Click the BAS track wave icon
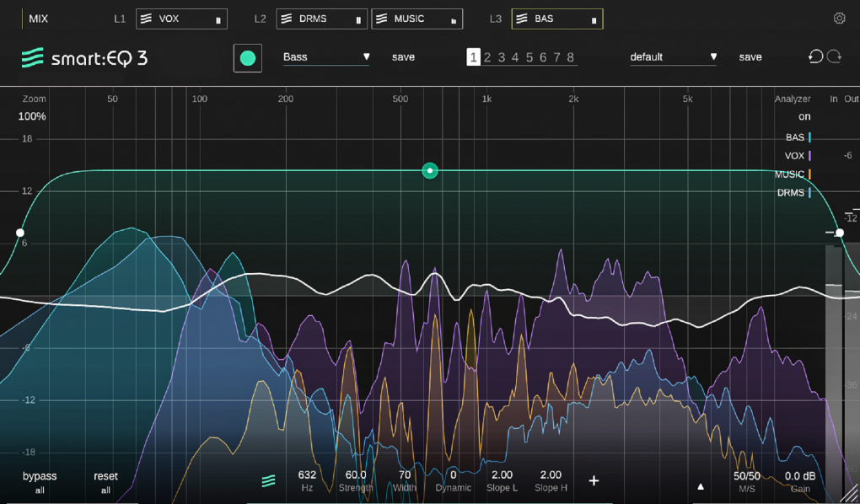Viewport: 860px width, 504px height. click(522, 19)
